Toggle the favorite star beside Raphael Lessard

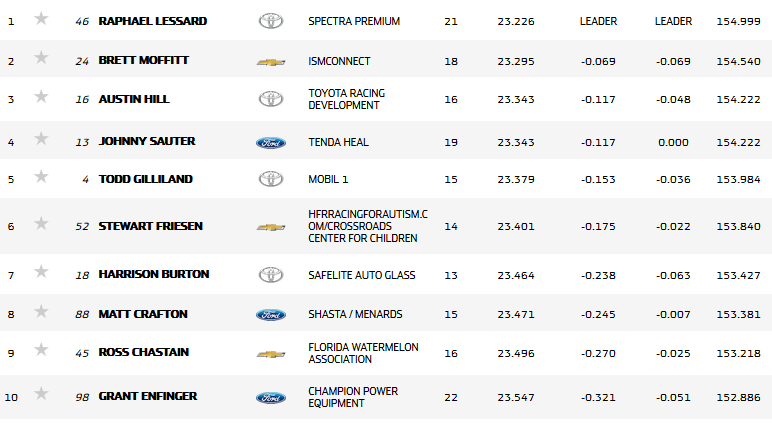(x=41, y=19)
